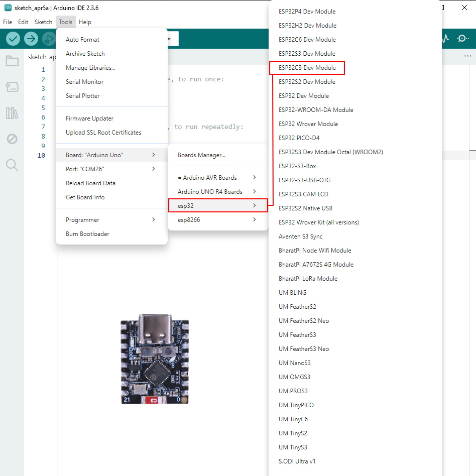
Task: Click line number 10 in editor gutter
Action: click(41, 156)
